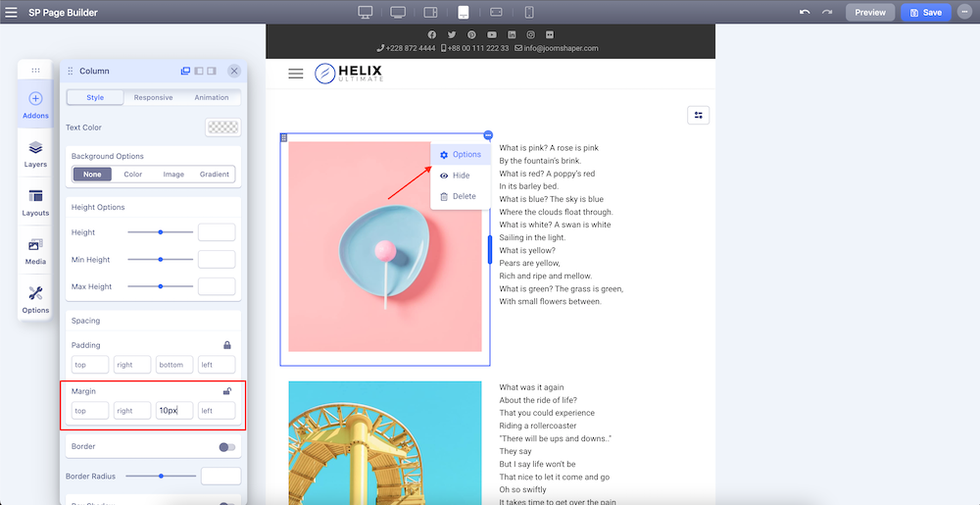Select portrait mobile phone view
This screenshot has width=980, height=505.
(529, 12)
